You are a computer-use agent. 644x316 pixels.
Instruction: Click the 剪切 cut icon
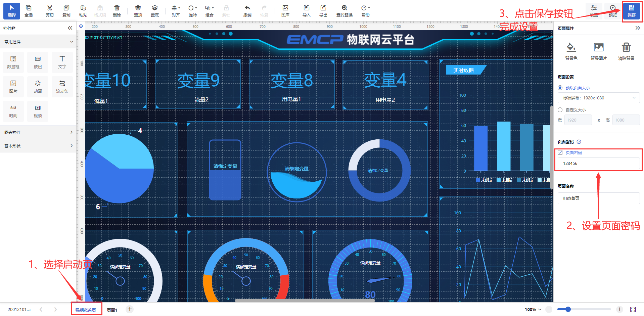(x=50, y=11)
